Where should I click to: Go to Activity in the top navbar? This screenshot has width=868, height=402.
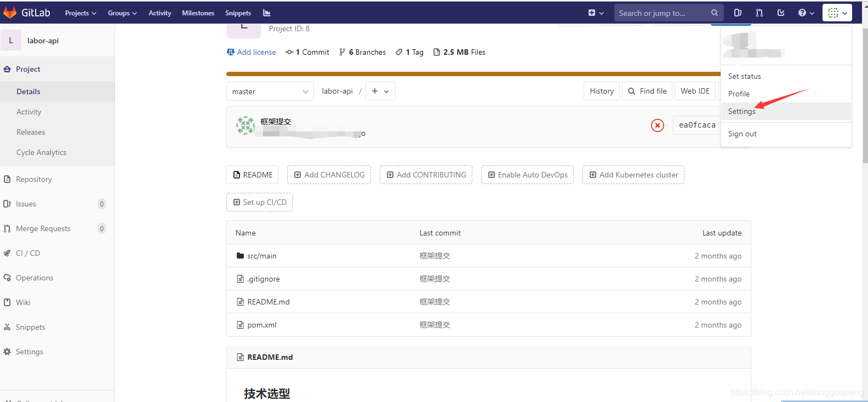[160, 13]
